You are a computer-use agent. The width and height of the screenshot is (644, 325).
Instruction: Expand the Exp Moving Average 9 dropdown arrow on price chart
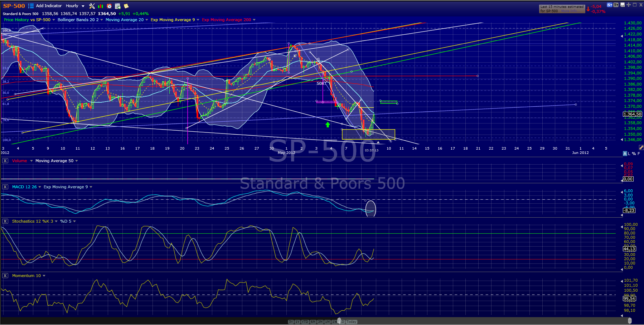click(x=198, y=20)
